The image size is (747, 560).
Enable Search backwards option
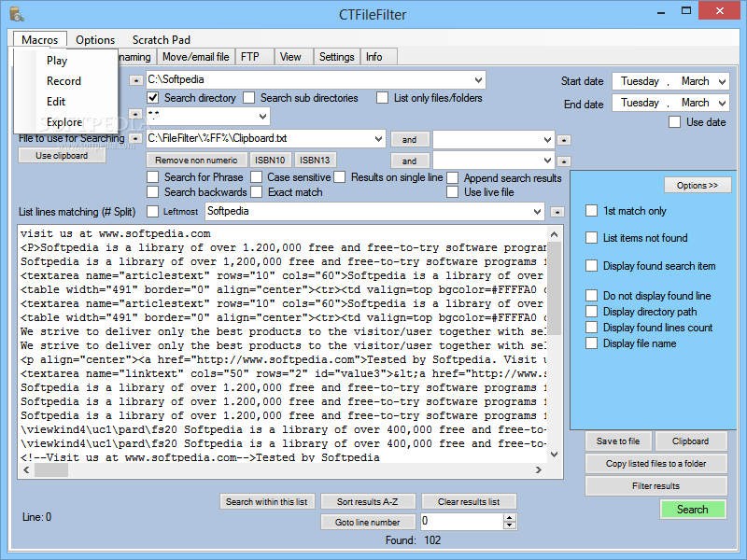(x=153, y=192)
